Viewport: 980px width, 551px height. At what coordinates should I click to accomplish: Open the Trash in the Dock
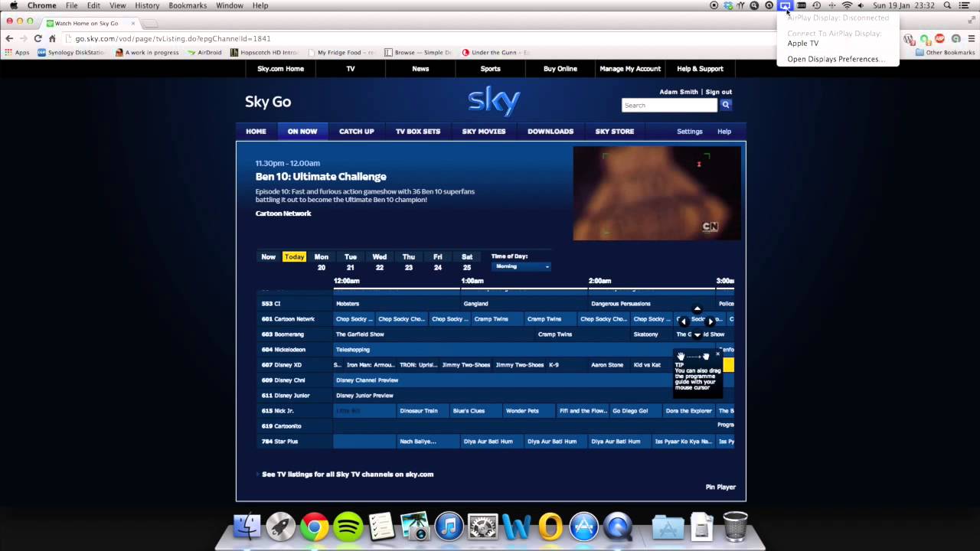(x=735, y=527)
